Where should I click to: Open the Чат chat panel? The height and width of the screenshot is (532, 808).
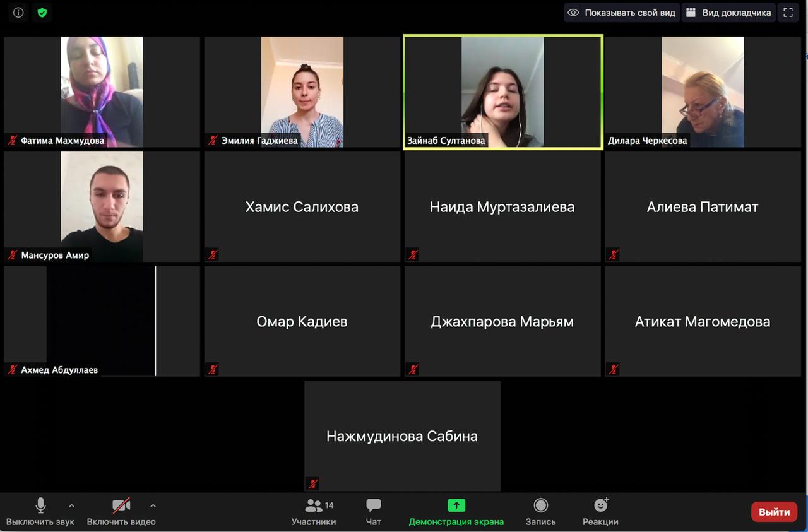pyautogui.click(x=374, y=512)
